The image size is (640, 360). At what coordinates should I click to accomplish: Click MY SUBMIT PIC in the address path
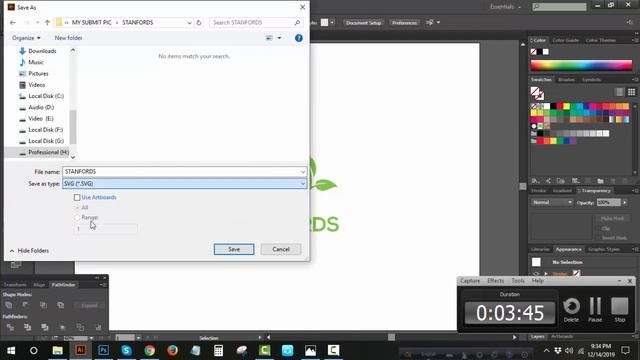tap(91, 22)
